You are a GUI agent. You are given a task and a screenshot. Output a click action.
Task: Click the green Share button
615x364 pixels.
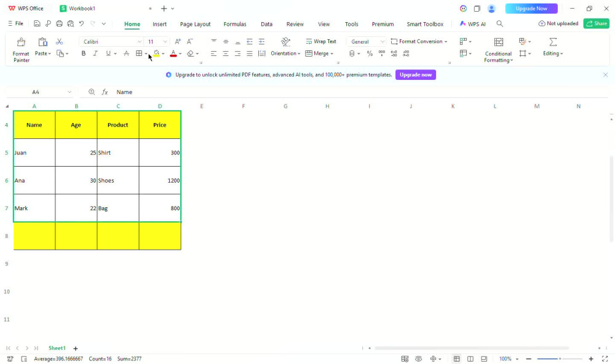596,23
